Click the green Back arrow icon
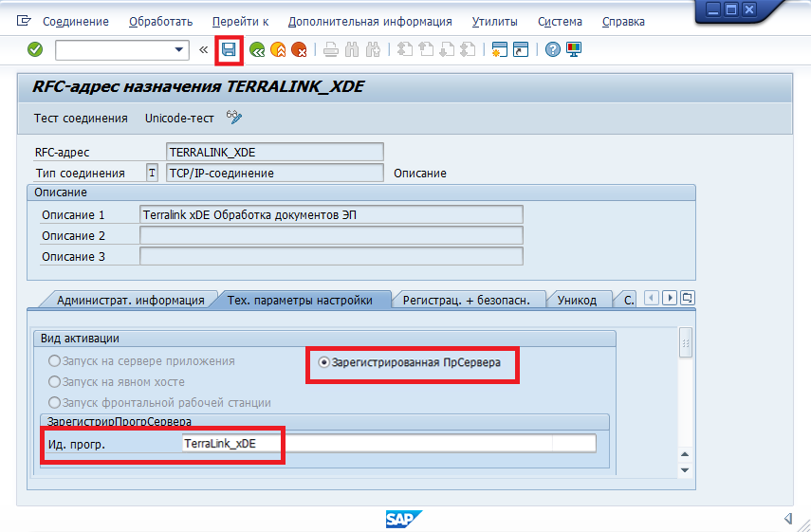The height and width of the screenshot is (532, 811). 256,50
